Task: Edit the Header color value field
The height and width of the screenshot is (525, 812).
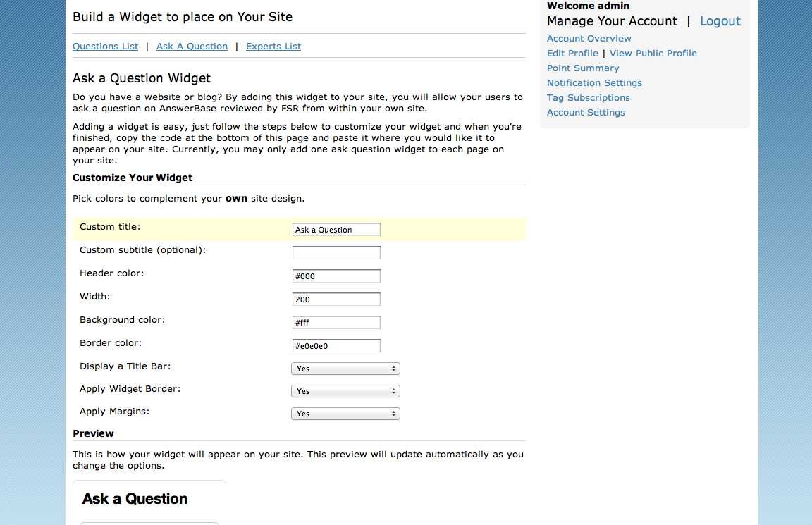Action: (336, 276)
